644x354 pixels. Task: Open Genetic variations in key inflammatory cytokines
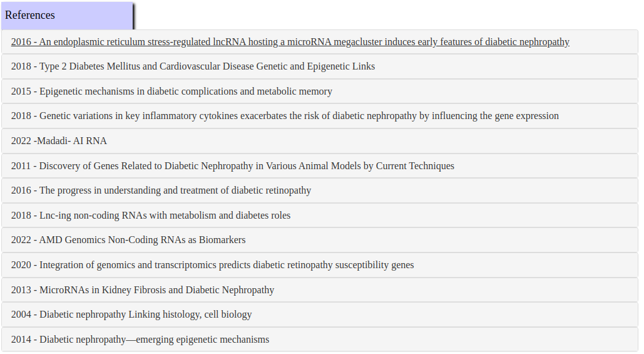(285, 116)
